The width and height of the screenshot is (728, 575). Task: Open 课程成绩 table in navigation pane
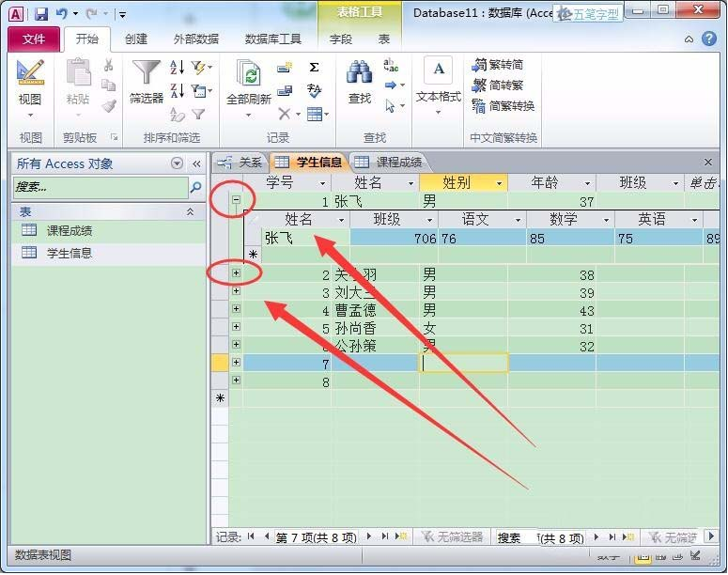tap(70, 231)
